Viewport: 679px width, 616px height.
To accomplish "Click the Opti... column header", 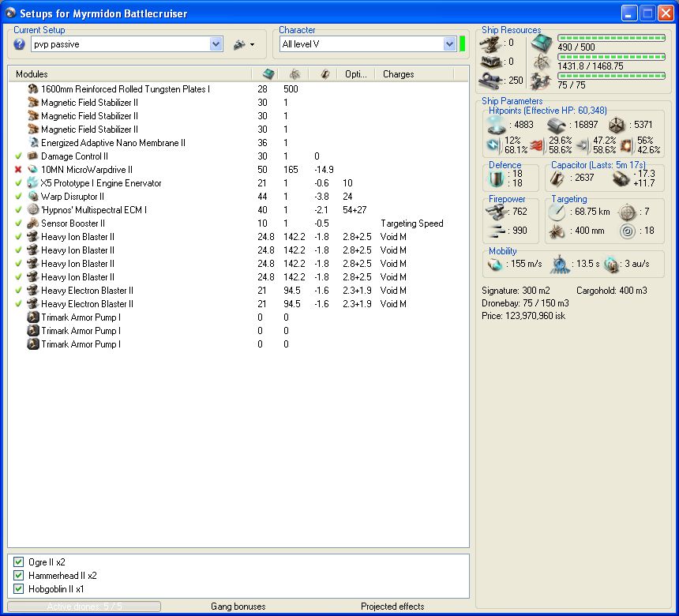I will (x=356, y=74).
